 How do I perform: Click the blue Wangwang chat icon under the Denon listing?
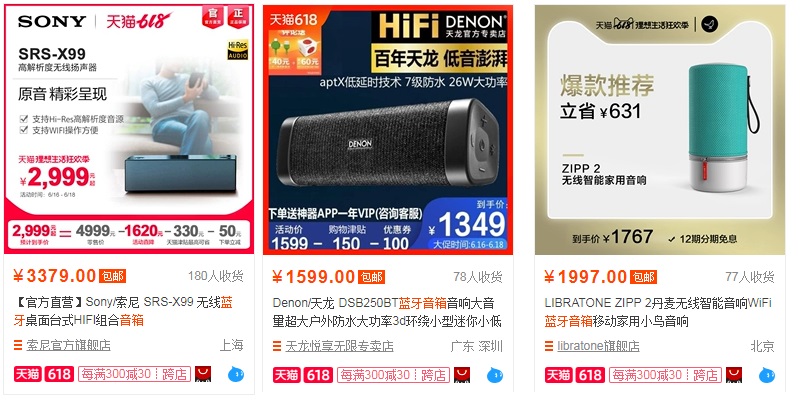coord(495,375)
